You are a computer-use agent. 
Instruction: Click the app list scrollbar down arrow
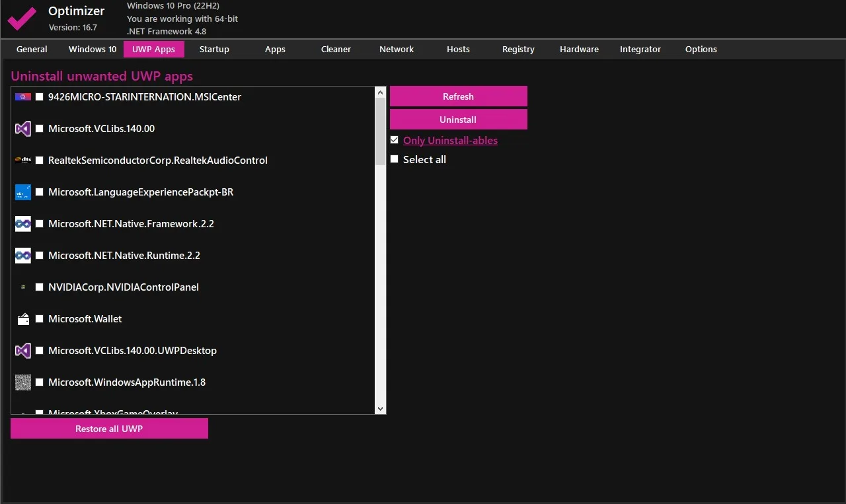click(380, 409)
